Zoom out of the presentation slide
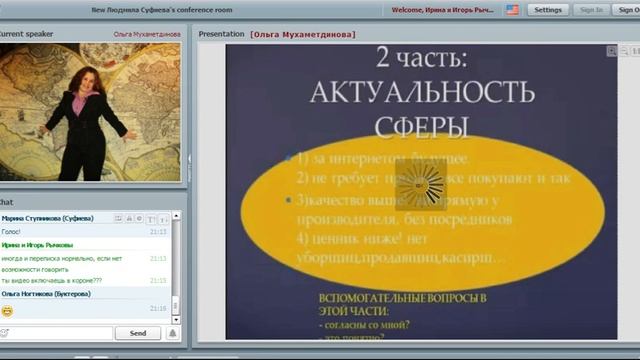The width and height of the screenshot is (640, 360). (624, 51)
